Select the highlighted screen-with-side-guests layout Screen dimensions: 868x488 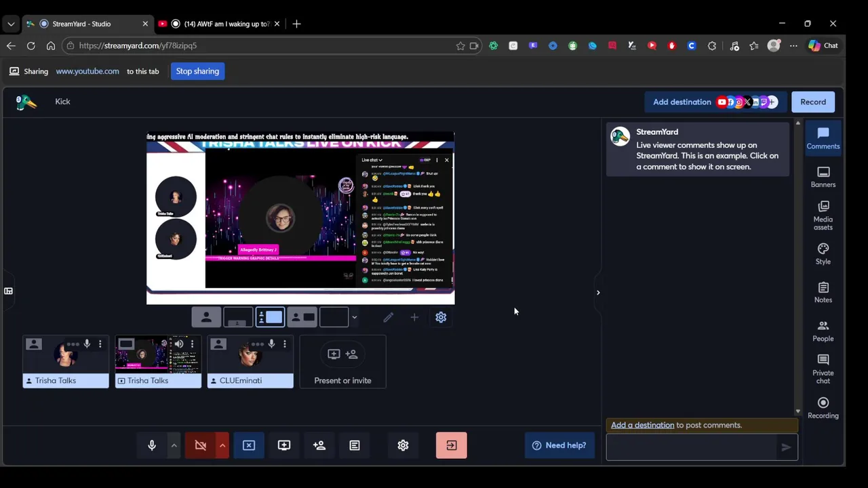click(x=270, y=317)
